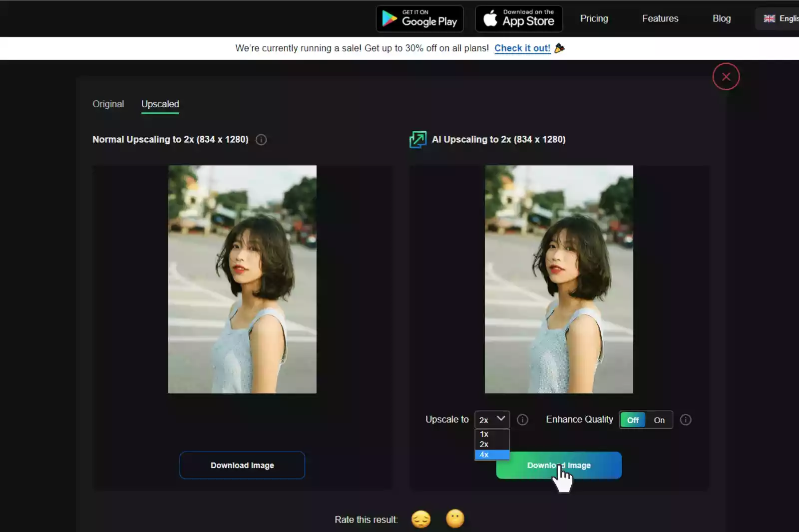Image resolution: width=799 pixels, height=532 pixels.
Task: Click the AI upscaled photo preview
Action: coord(559,279)
